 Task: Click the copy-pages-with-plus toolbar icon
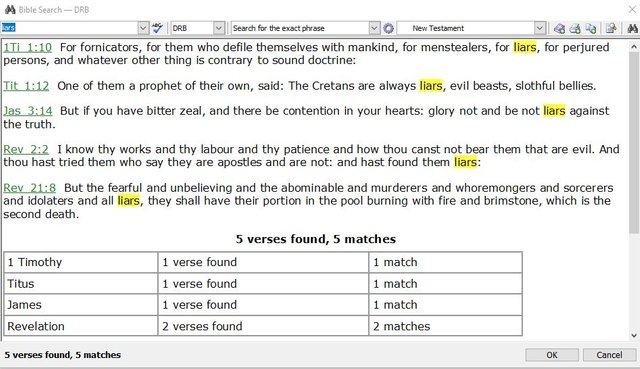591,28
